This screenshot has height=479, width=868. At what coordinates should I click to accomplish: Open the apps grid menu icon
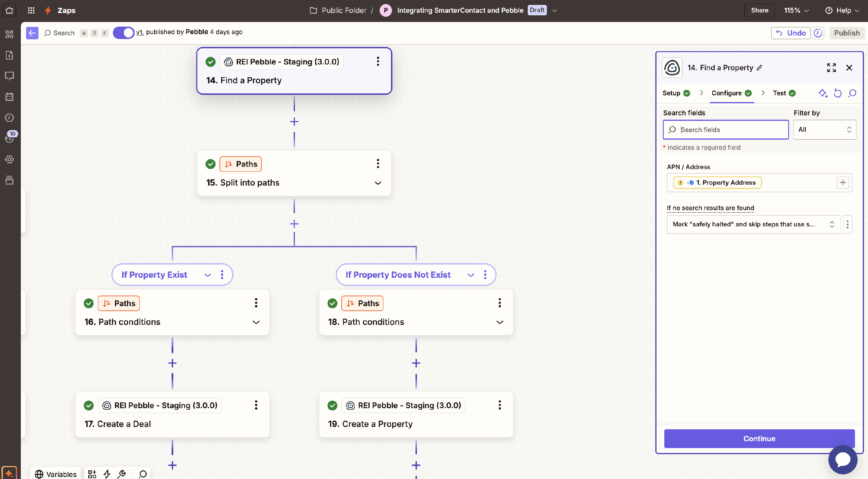pos(31,10)
